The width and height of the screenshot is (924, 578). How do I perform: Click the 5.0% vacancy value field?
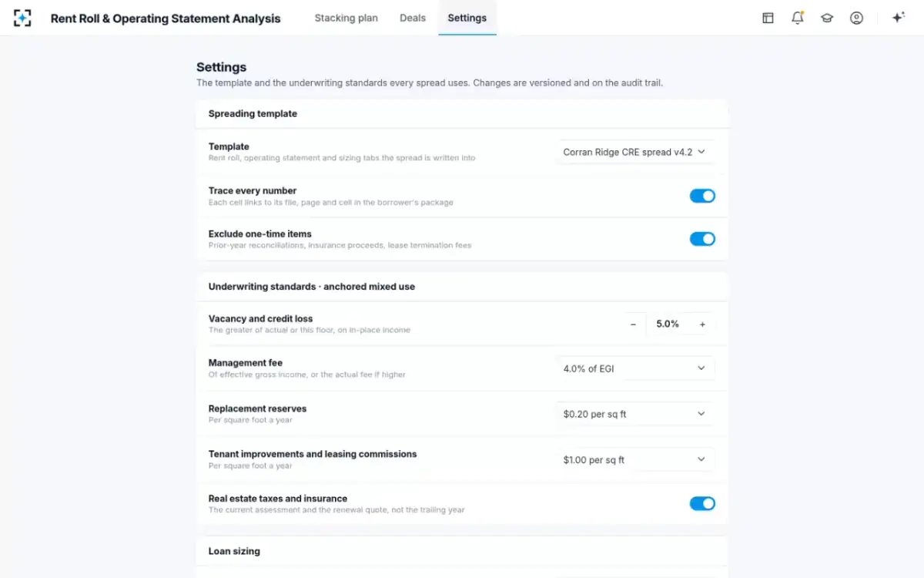pyautogui.click(x=668, y=324)
